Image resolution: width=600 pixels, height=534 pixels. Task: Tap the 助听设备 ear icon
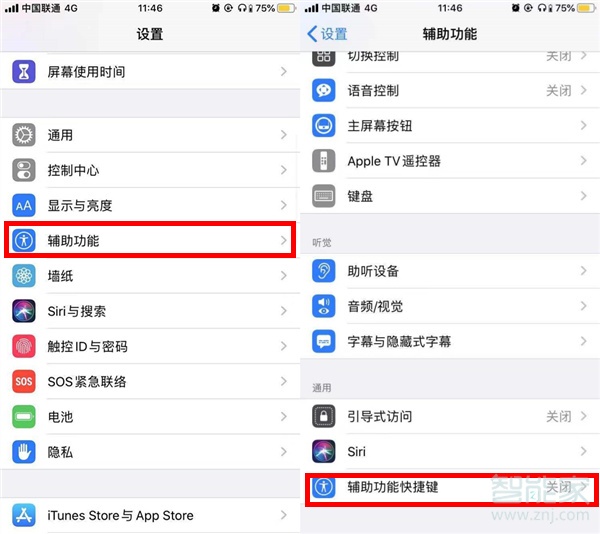coord(324,271)
